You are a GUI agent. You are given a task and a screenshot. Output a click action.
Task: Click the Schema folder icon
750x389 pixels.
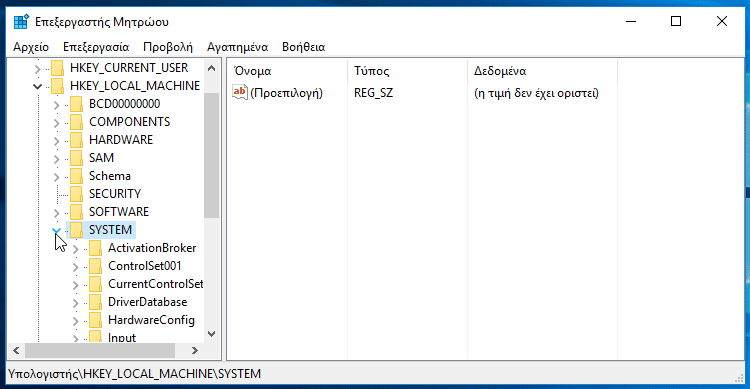77,176
